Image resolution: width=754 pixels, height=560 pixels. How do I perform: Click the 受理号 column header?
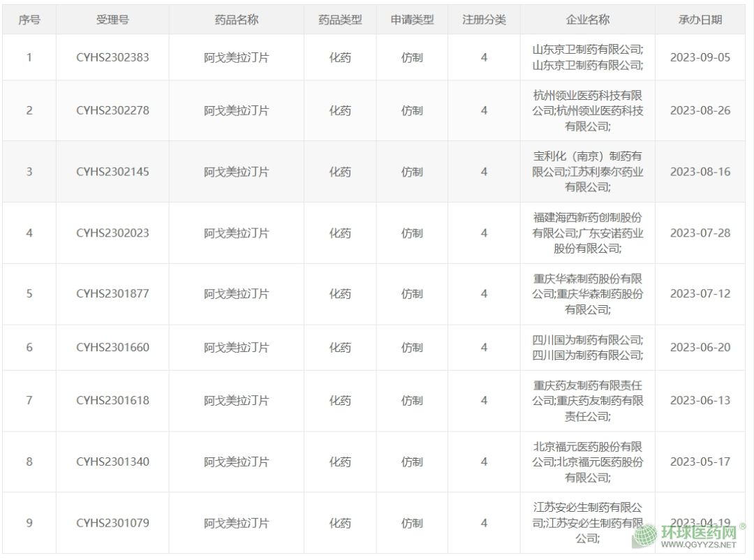coord(112,20)
